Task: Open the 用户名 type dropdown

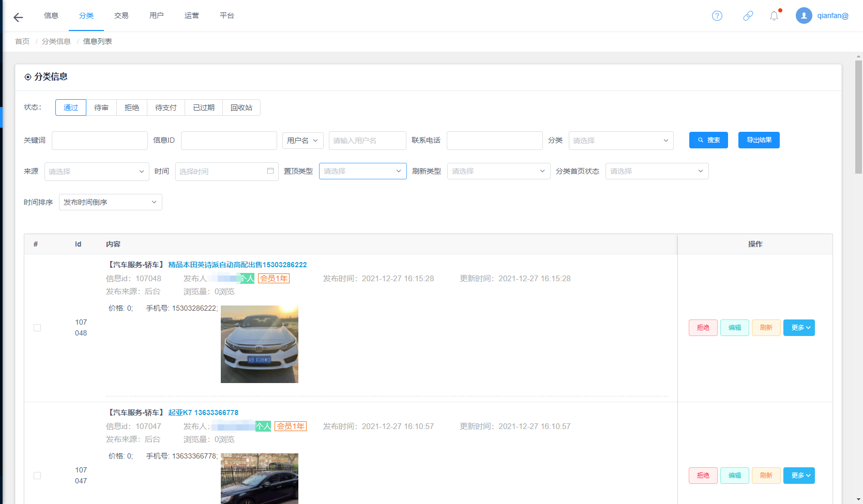Action: [303, 141]
